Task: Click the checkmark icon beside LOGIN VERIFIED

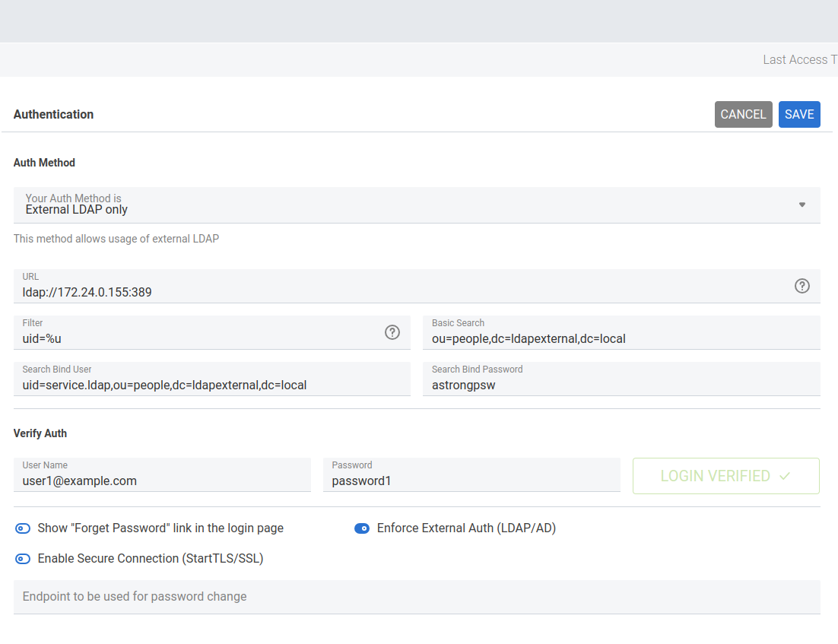Action: coord(785,476)
